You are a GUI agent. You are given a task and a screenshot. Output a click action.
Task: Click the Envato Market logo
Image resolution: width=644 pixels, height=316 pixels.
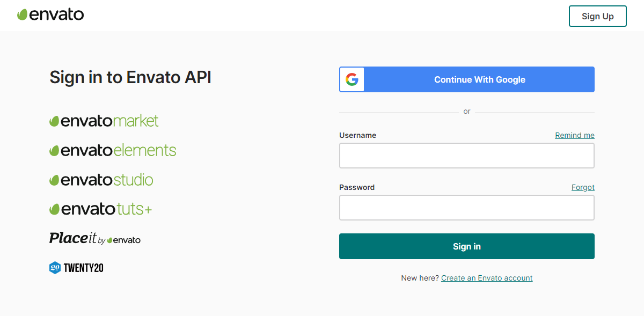[x=104, y=121]
